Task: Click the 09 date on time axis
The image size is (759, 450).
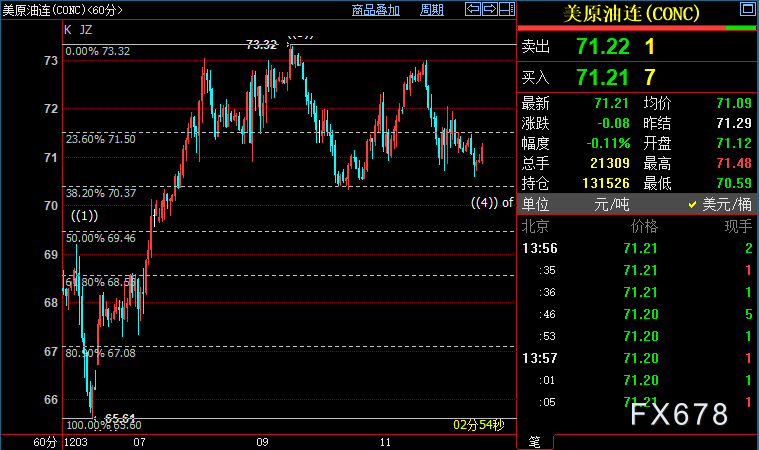Action: pos(262,442)
